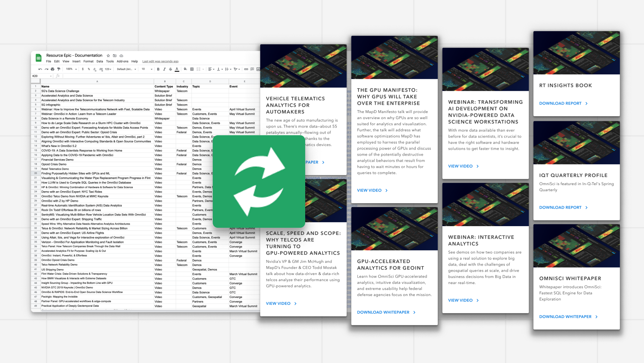The image size is (644, 363).
Task: Select the 'Opioid Crisis Demo' cell in row 18
Action: [x=97, y=164]
